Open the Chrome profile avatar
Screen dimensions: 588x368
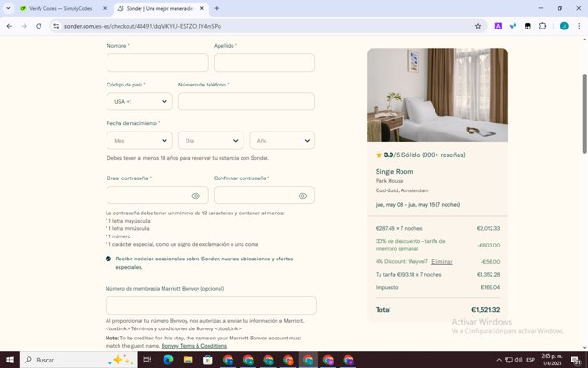[x=564, y=26]
